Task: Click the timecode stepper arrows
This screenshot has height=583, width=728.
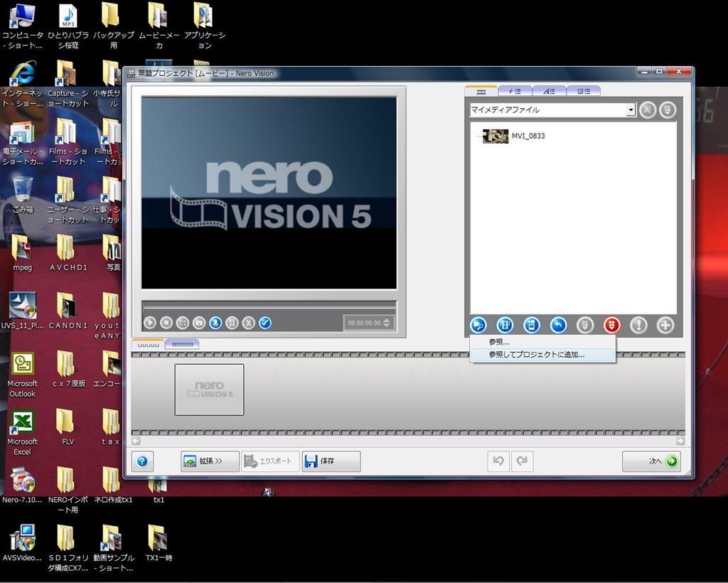Action: (x=386, y=323)
